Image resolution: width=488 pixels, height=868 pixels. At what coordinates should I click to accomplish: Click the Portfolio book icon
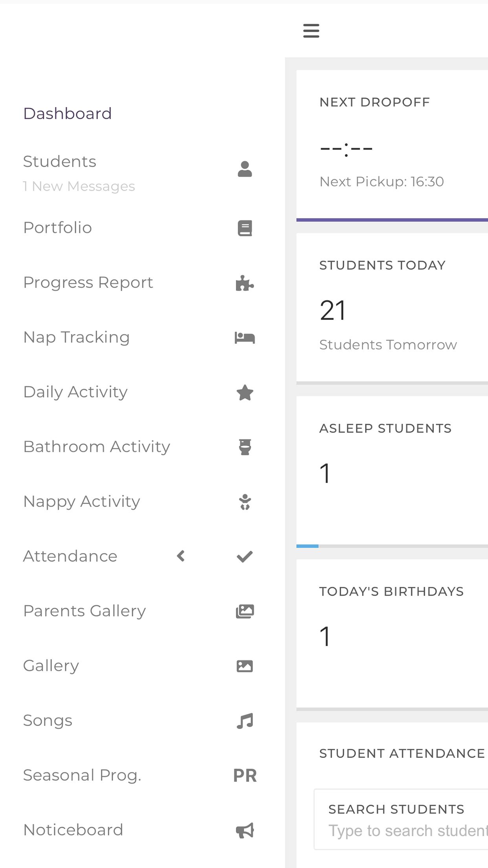pyautogui.click(x=245, y=228)
